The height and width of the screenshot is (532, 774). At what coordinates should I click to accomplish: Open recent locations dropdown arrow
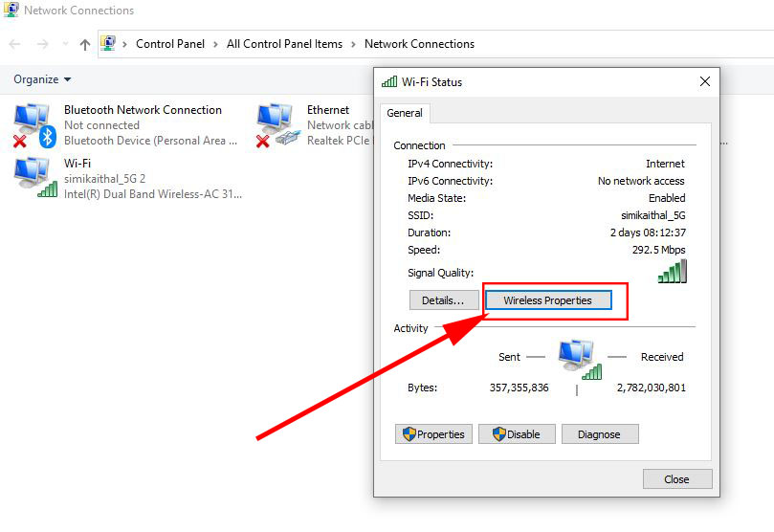(65, 44)
